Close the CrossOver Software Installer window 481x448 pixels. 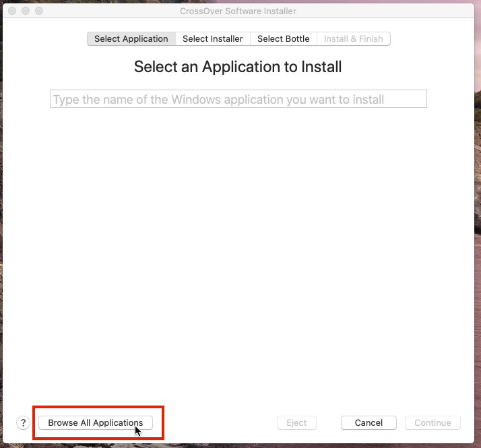coord(12,11)
